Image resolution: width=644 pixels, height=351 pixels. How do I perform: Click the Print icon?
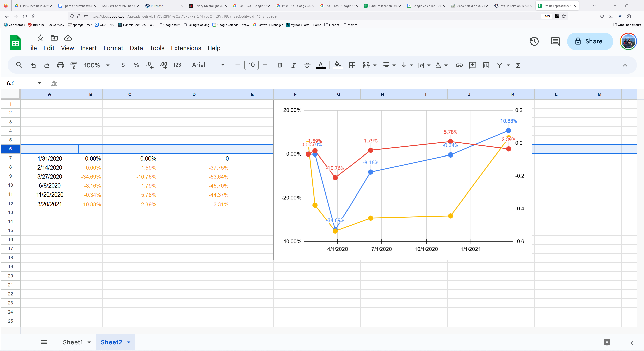(x=60, y=65)
